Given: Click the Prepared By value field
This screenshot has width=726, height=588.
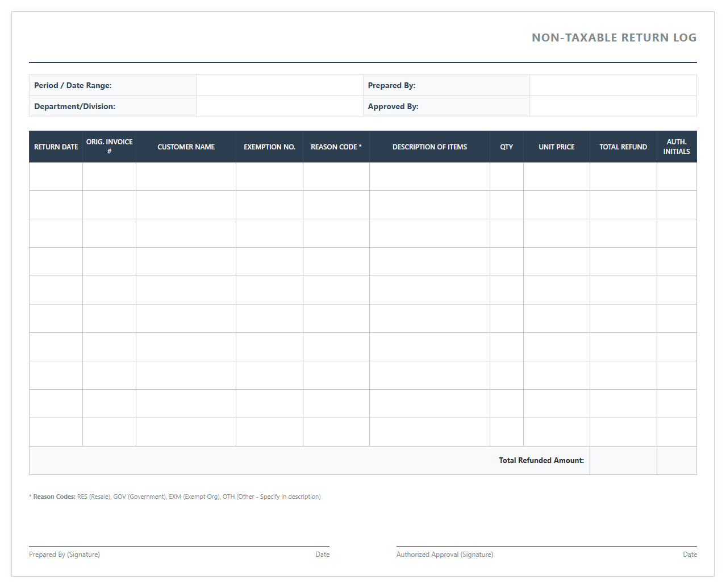Looking at the screenshot, I should tap(613, 85).
